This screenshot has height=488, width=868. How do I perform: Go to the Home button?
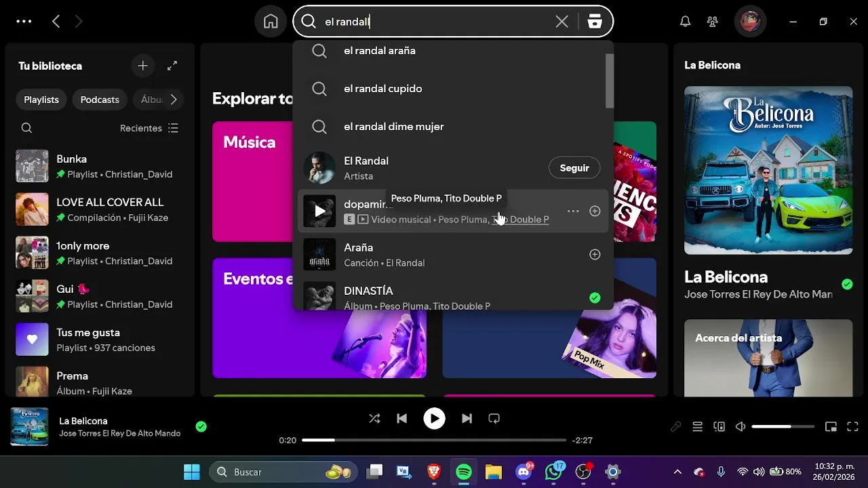(x=271, y=22)
